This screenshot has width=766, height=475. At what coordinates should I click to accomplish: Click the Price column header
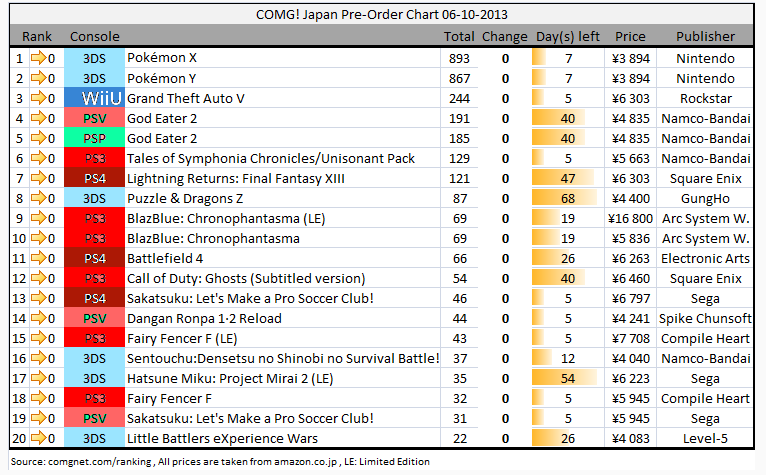tap(630, 37)
